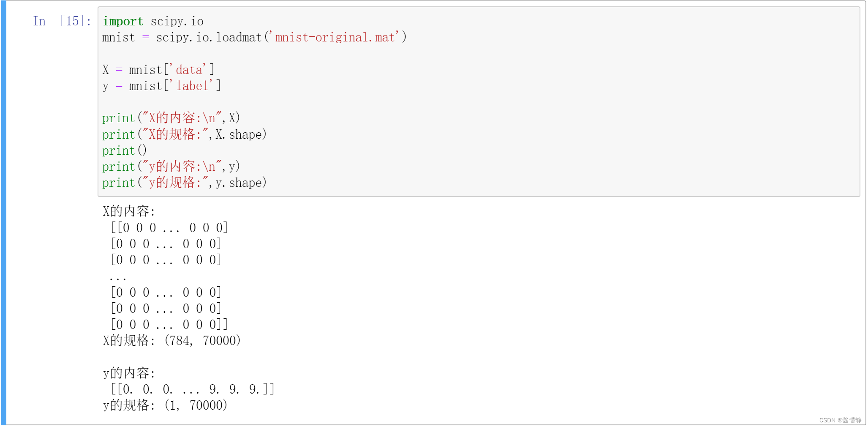This screenshot has width=868, height=427.
Task: Click the X的内容: output heading
Action: (129, 211)
